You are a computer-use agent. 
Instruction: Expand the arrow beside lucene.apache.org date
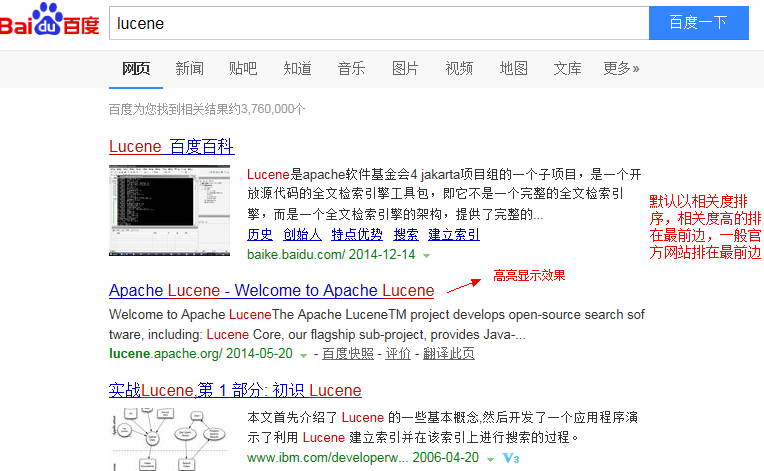pyautogui.click(x=303, y=356)
